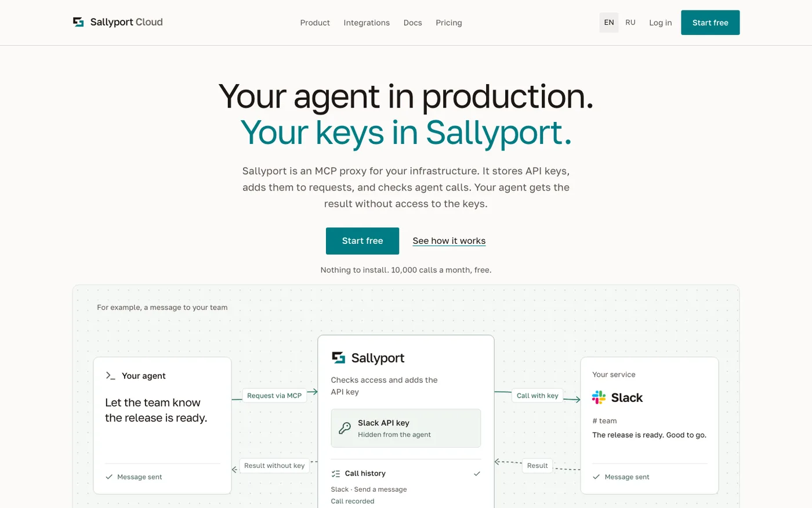Image resolution: width=812 pixels, height=508 pixels.
Task: Click the 'Call recorded' text
Action: [353, 501]
